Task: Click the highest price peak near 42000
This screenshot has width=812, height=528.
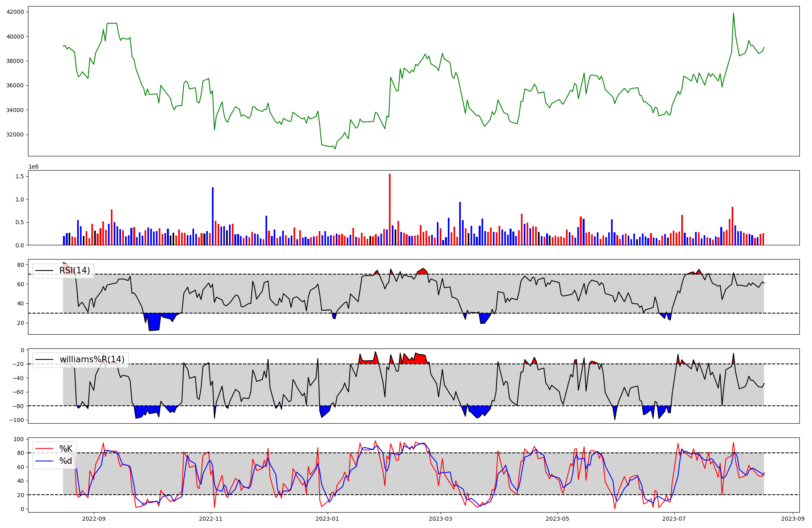Action: 733,13
